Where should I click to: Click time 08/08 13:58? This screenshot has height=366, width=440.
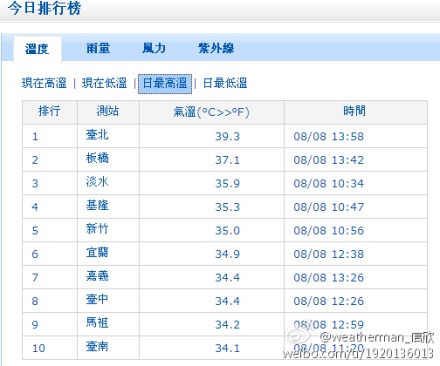point(329,136)
